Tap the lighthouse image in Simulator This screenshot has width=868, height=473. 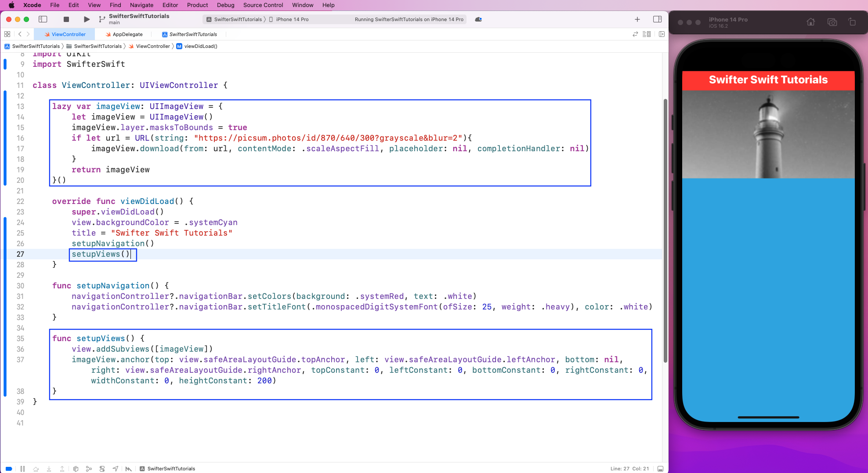point(768,134)
